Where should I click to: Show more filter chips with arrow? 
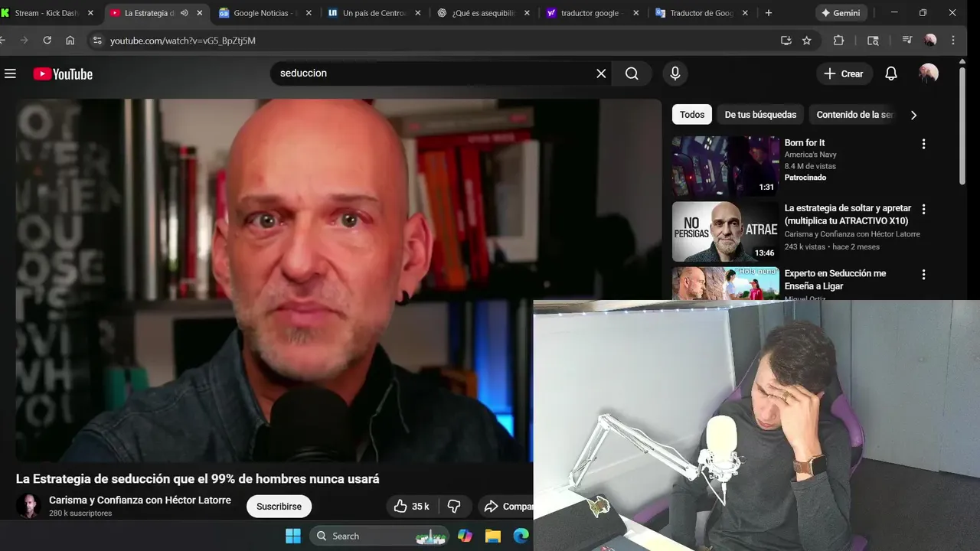(x=913, y=115)
